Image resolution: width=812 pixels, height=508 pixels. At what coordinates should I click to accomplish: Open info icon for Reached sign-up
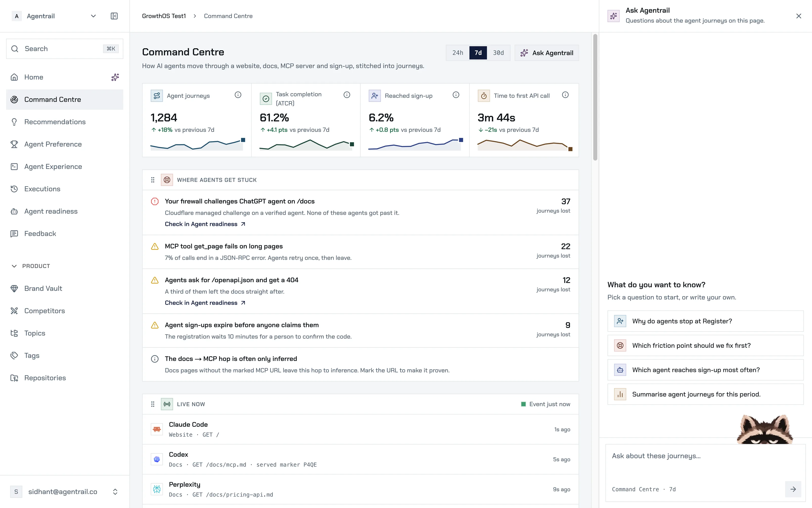[x=456, y=95]
